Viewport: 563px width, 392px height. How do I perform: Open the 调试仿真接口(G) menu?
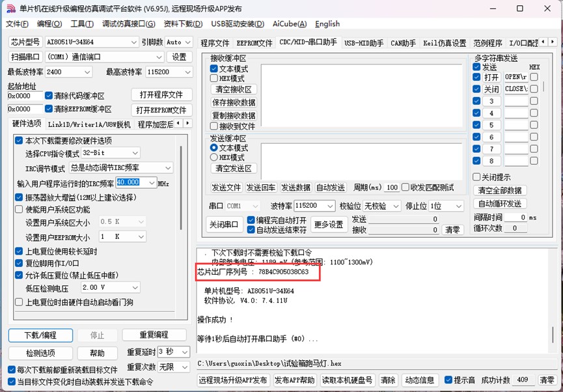pyautogui.click(x=128, y=24)
